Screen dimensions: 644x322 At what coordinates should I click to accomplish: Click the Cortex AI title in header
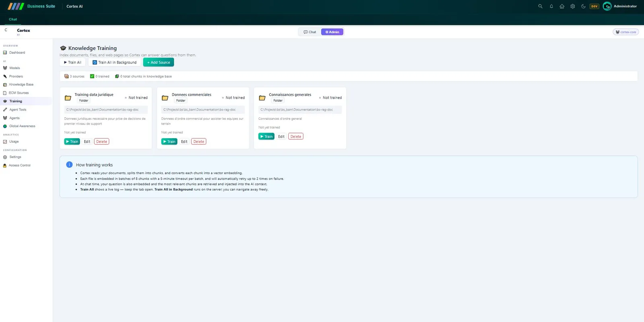tap(74, 6)
